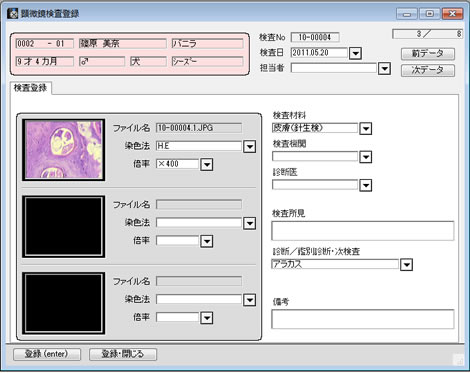
Task: Maximize the 顕微鏡検査登録 window
Action: pos(430,14)
